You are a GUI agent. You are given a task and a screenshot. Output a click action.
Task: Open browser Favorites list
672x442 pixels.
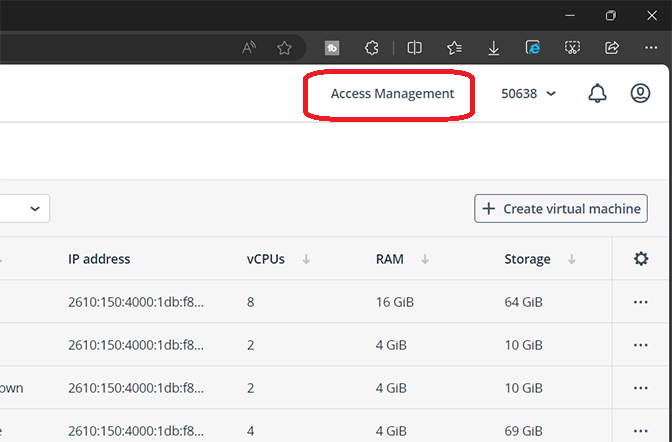[454, 48]
